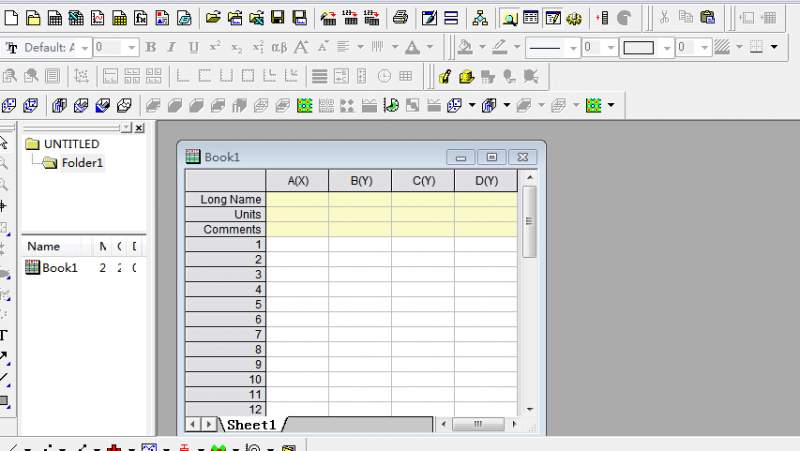Image resolution: width=800 pixels, height=451 pixels.
Task: Open a project with folder icon
Action: coord(213,18)
